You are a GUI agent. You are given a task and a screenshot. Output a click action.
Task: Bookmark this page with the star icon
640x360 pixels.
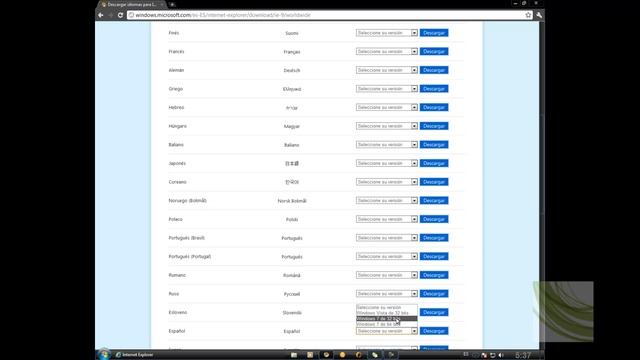point(528,15)
